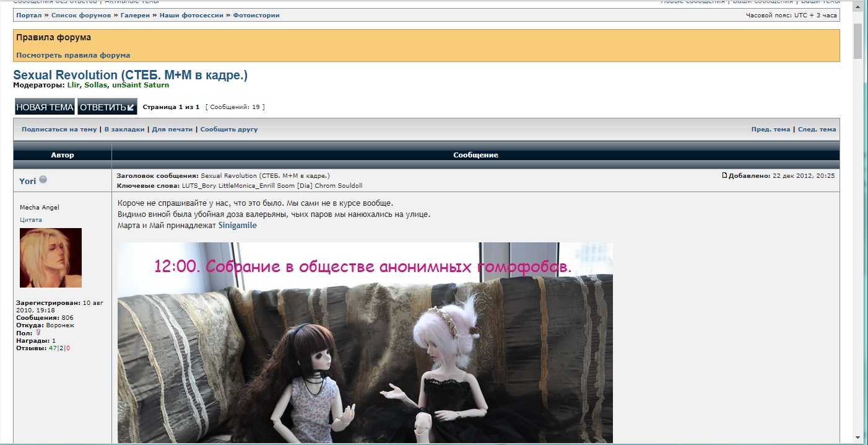Go to next topic via След. тема
Screen dimensions: 868x445
[817, 130]
